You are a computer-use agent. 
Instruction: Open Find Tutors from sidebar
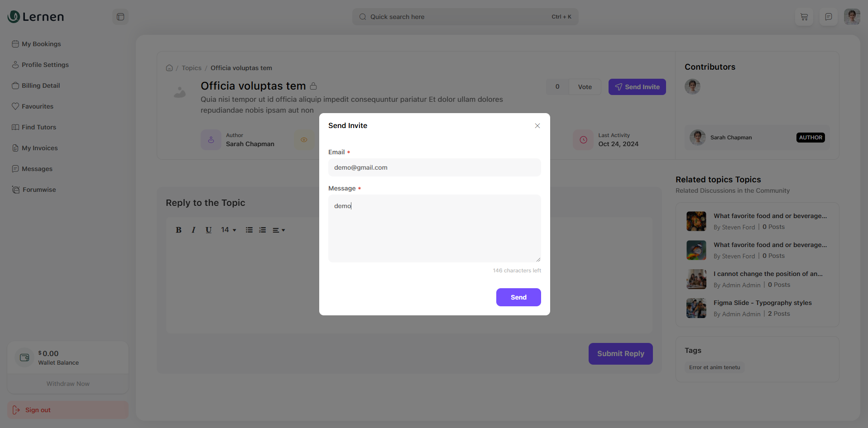(x=38, y=127)
